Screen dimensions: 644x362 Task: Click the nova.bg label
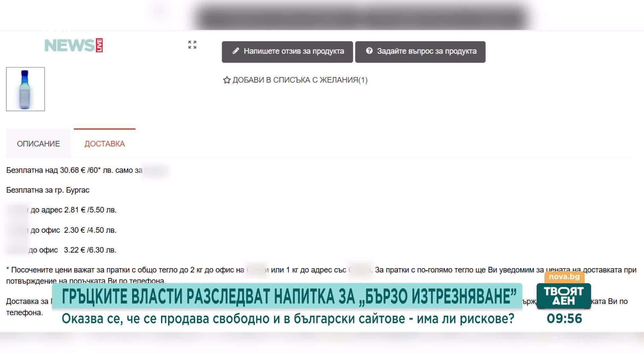click(x=565, y=277)
